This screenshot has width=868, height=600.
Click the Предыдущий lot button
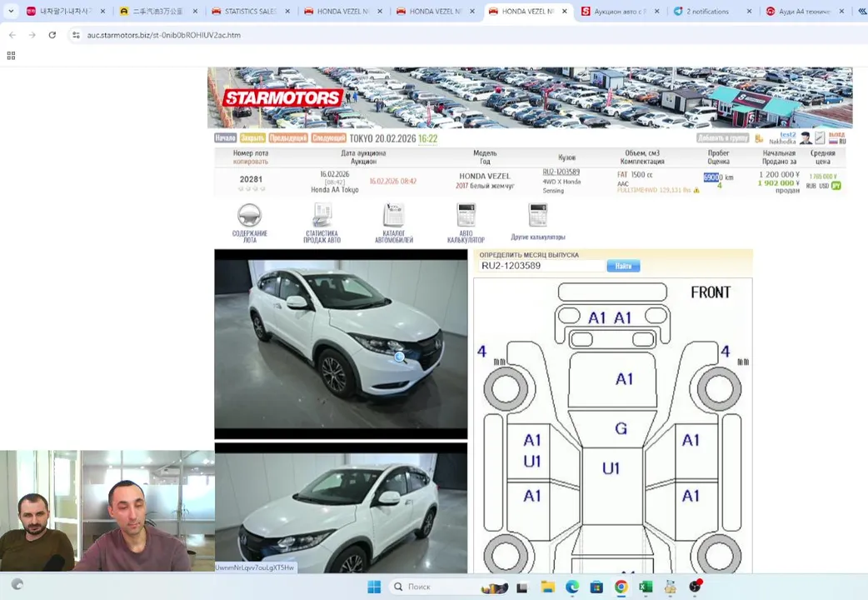(x=288, y=138)
